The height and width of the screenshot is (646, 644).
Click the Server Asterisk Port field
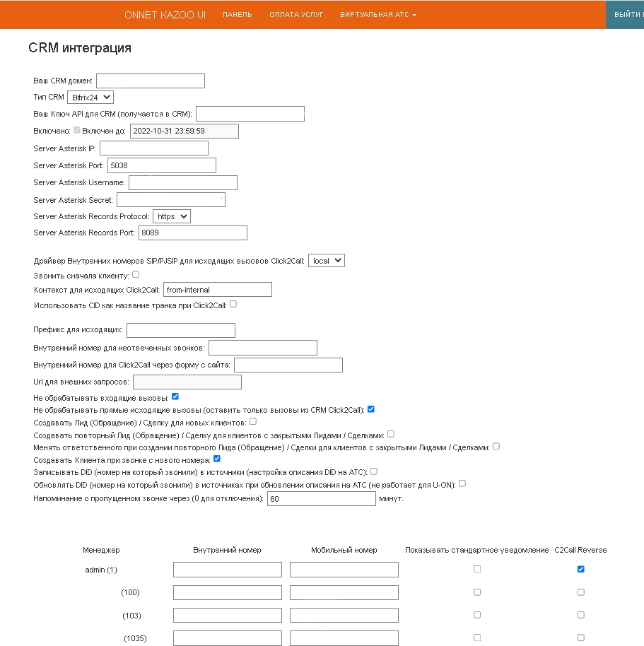pos(161,165)
